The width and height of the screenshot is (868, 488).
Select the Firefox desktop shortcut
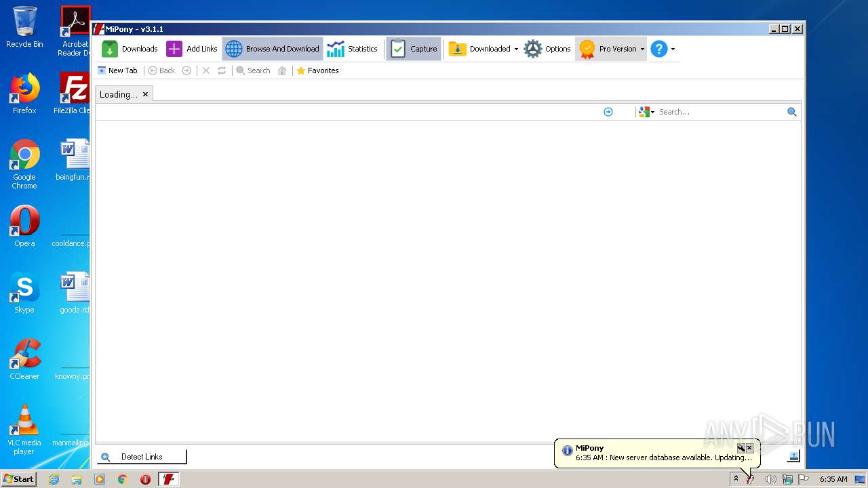24,94
